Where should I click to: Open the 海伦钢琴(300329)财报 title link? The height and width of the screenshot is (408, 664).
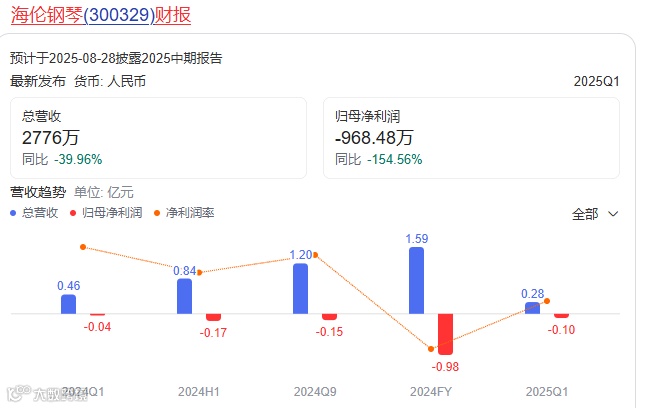pyautogui.click(x=101, y=15)
